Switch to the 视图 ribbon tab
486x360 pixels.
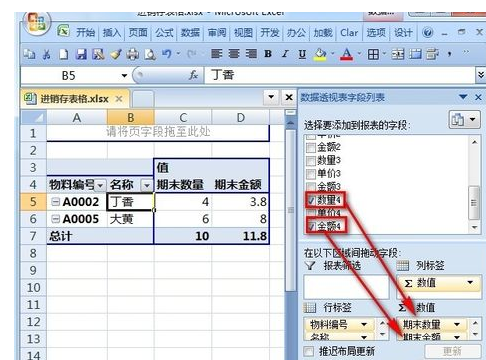tap(243, 33)
